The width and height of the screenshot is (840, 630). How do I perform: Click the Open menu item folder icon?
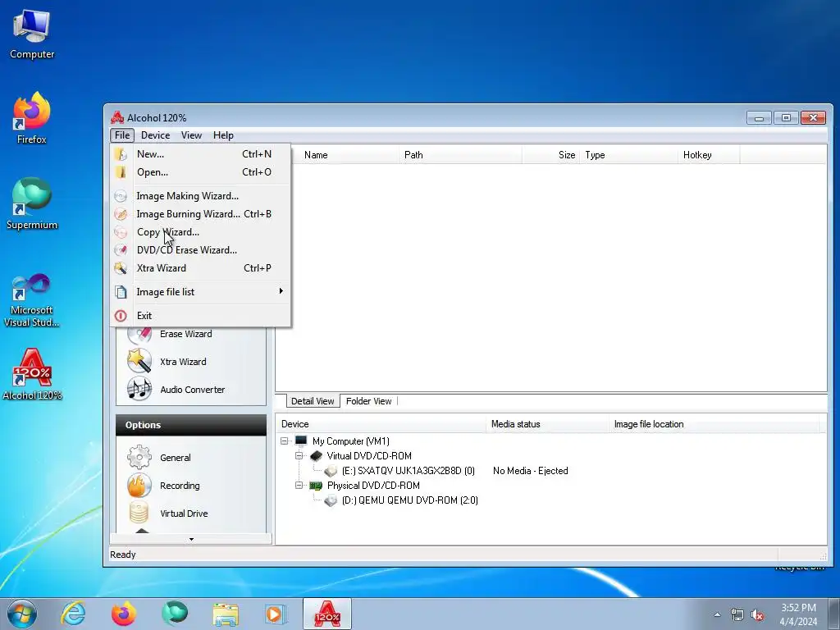(121, 172)
